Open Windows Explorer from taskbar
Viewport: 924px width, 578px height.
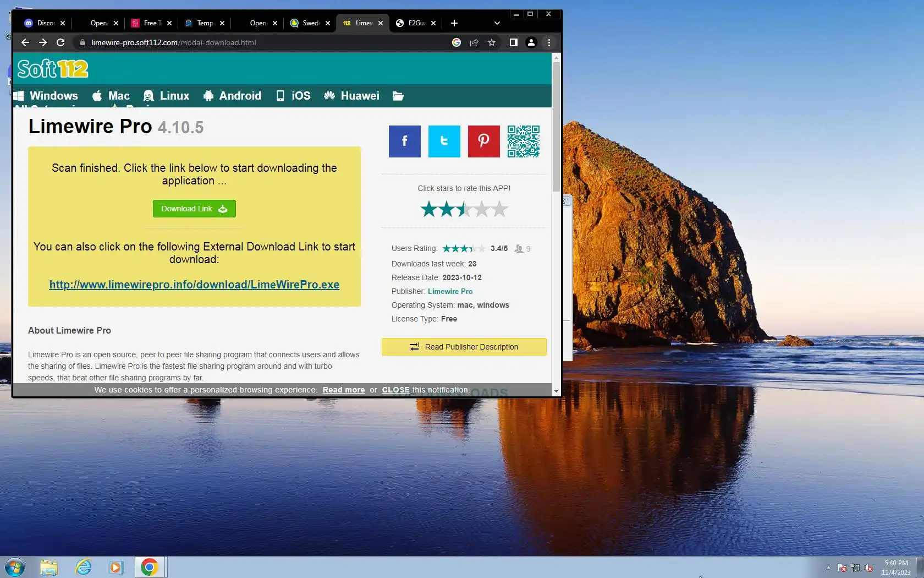[49, 567]
